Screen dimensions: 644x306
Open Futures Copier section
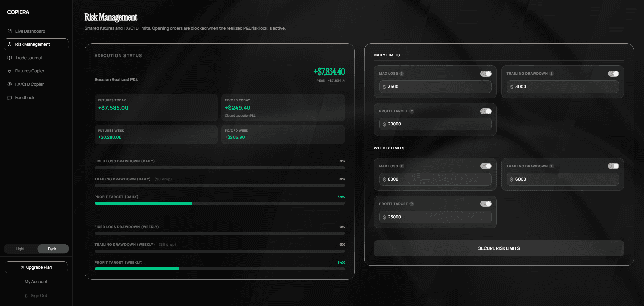36,71
